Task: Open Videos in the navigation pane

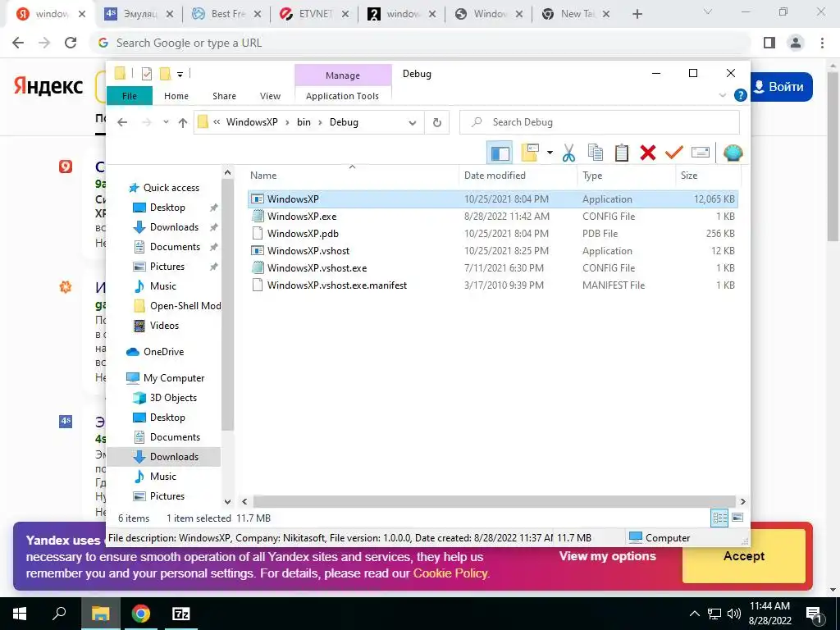Action: 157,326
